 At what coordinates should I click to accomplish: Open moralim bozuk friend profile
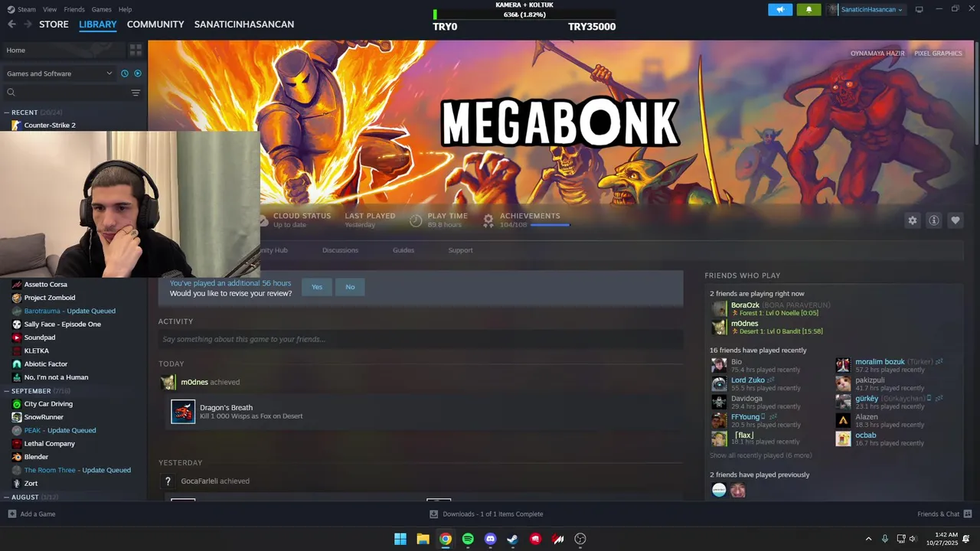tap(880, 361)
